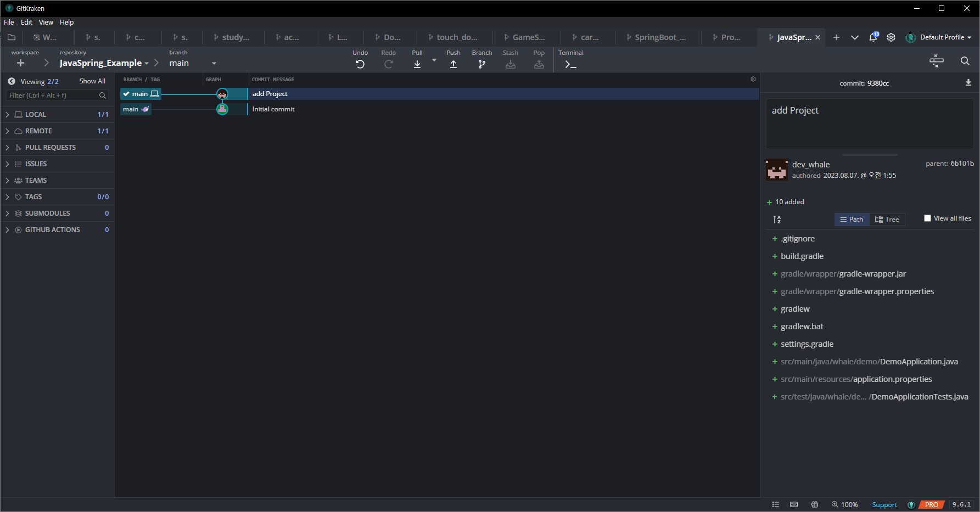The height and width of the screenshot is (512, 980).
Task: Select the dev_whale commit avatar in graph
Action: (x=222, y=94)
